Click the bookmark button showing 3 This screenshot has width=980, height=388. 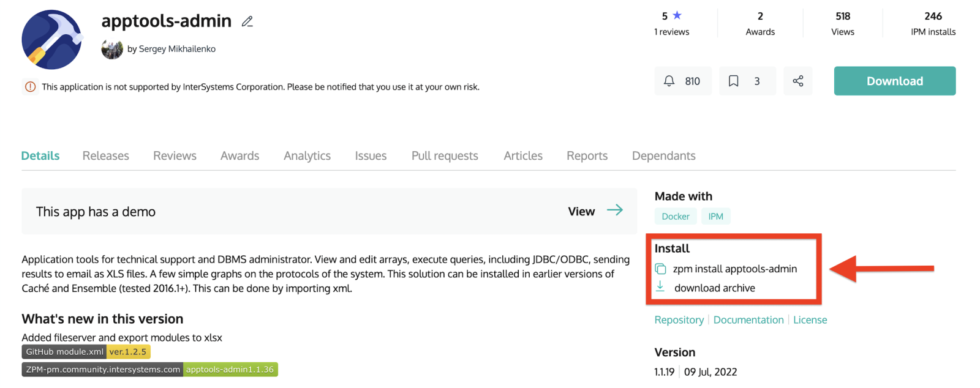[747, 81]
